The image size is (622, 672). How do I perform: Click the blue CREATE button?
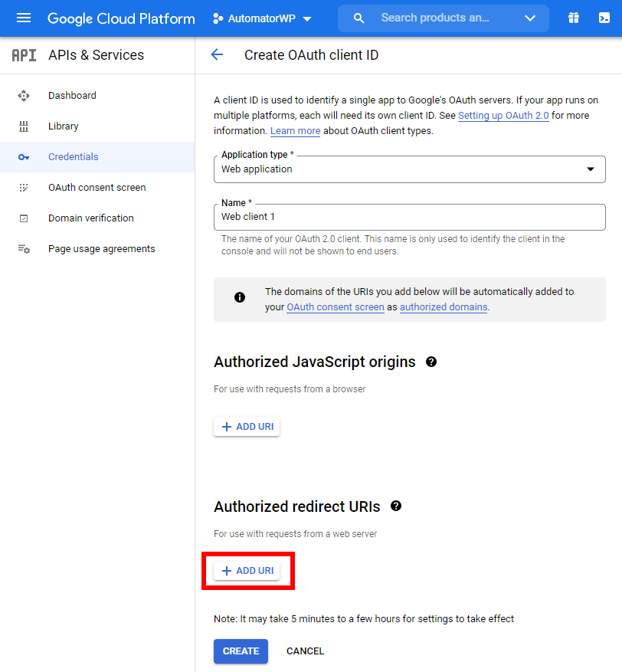click(241, 651)
